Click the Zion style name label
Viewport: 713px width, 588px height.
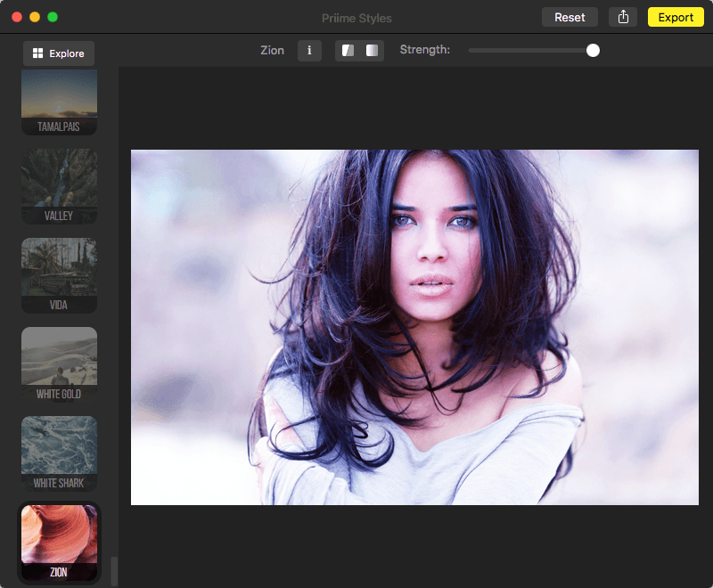pos(272,51)
